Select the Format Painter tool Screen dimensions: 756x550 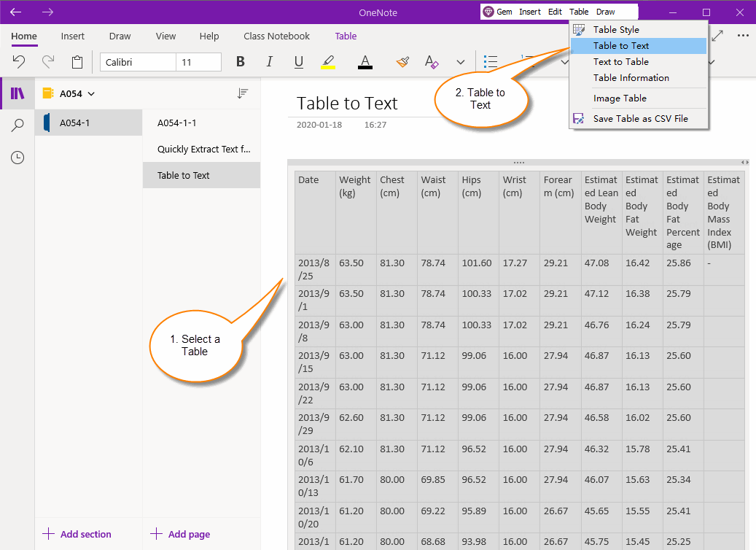(402, 62)
